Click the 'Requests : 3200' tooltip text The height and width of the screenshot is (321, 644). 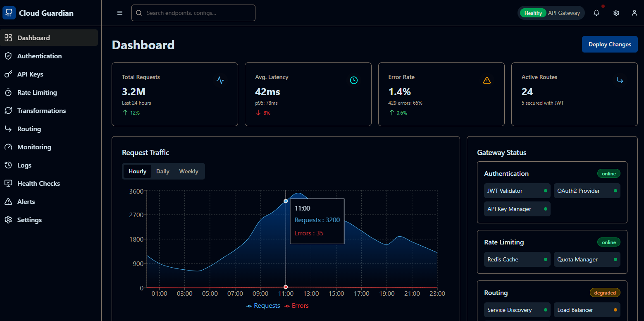[x=317, y=220]
